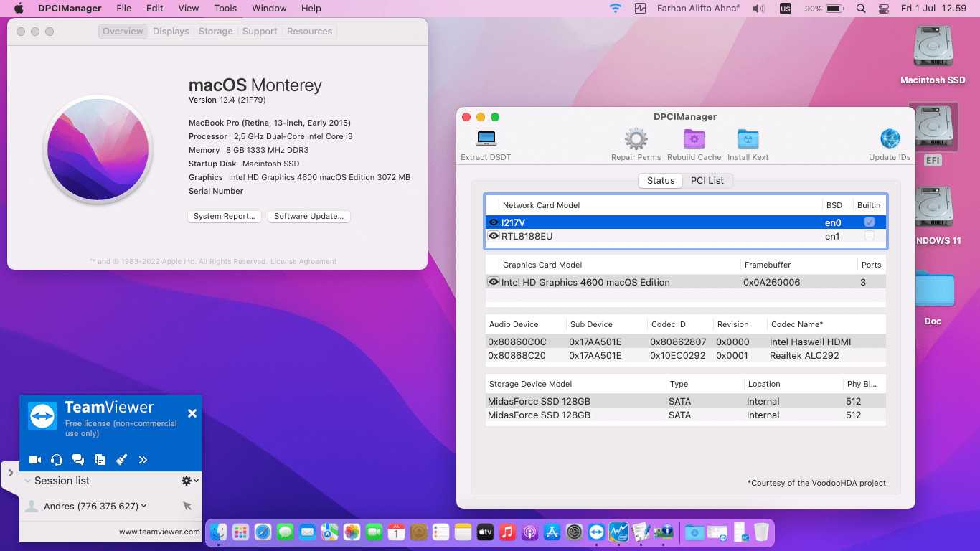Click the eye icon beside I217V
Screen dimensions: 980x551
(494, 222)
